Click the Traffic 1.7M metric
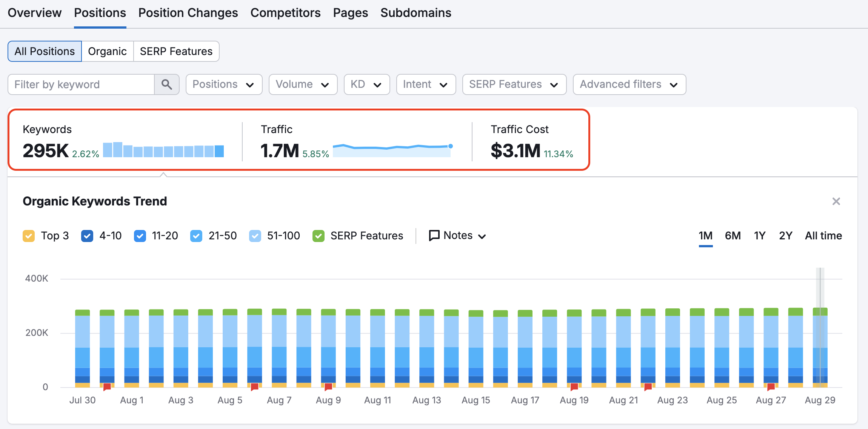This screenshot has height=429, width=868. [x=280, y=151]
